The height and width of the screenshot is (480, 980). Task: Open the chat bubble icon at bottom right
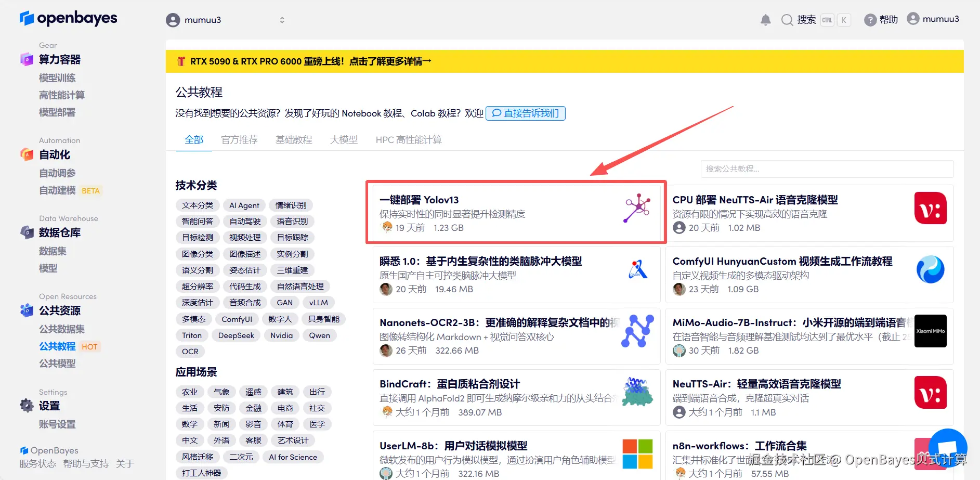coord(948,447)
